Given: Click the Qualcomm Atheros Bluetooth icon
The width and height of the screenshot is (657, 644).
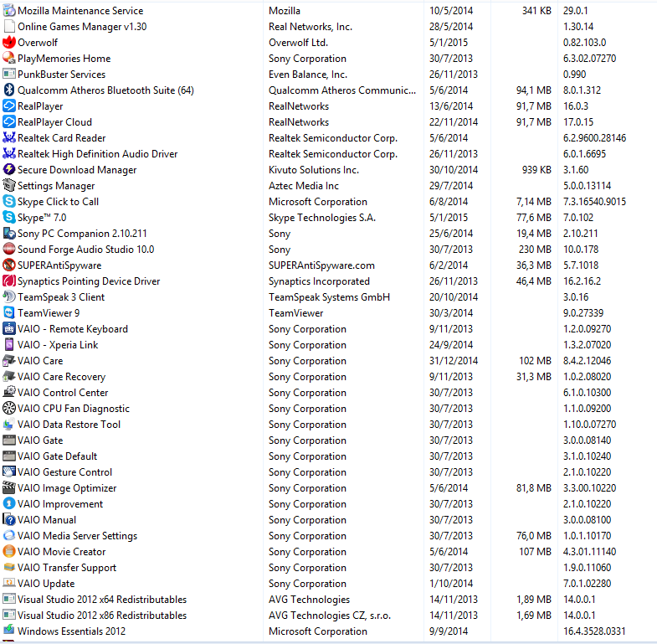Looking at the screenshot, I should [x=9, y=90].
